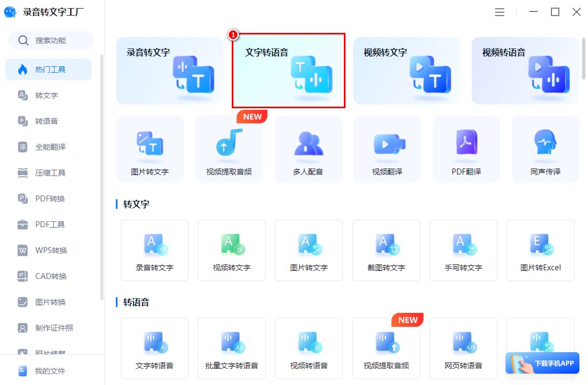This screenshot has height=385, width=588.
Task: Click inside the 搜索功能 search field
Action: (51, 40)
